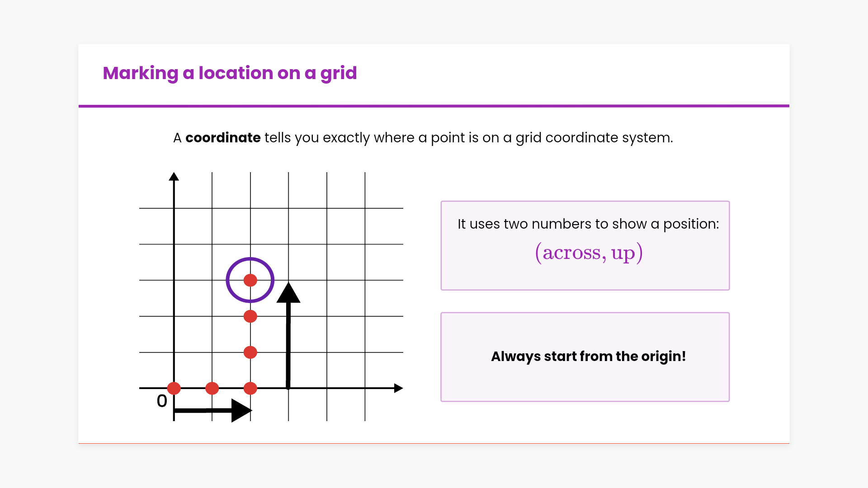
Task: Click the thick rightward arrow's head below the axis
Action: click(241, 410)
